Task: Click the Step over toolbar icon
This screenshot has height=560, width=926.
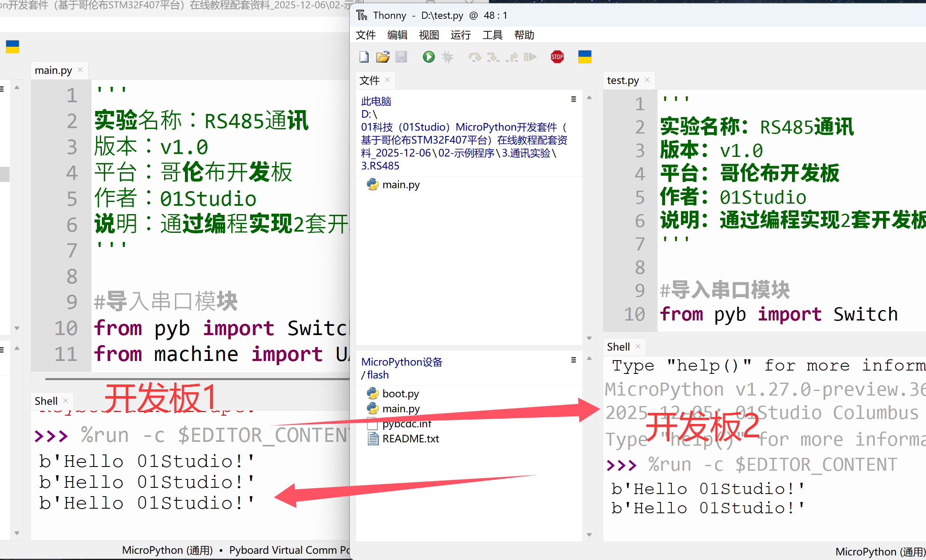Action: 474,57
